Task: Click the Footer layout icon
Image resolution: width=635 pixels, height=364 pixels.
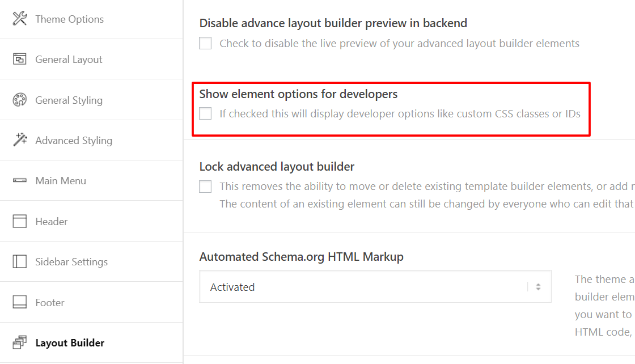Action: (20, 302)
